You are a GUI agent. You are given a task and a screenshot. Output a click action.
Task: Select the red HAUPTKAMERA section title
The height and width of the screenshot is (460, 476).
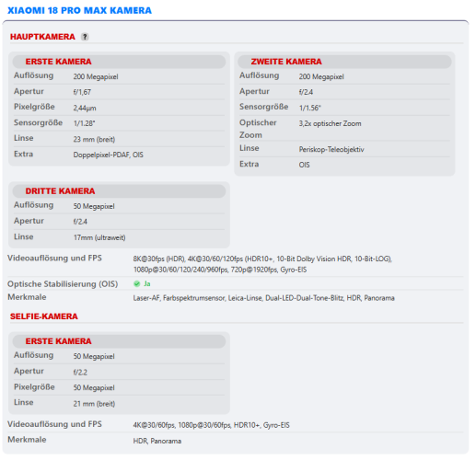(x=42, y=37)
